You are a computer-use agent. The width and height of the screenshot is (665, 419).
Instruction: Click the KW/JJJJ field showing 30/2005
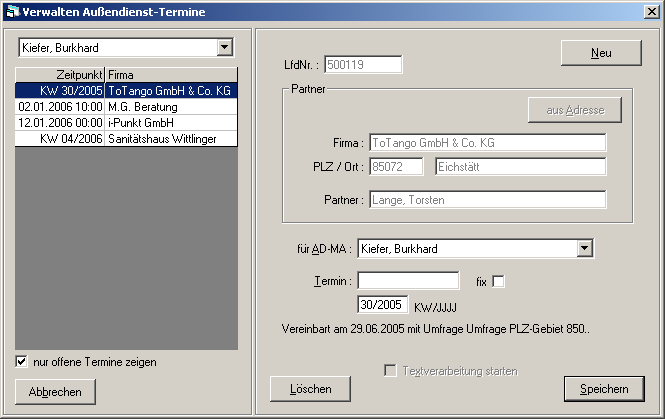pos(382,304)
